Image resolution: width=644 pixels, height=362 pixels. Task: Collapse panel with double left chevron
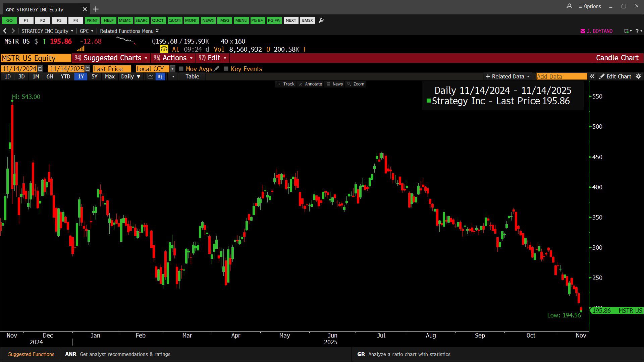pos(592,76)
